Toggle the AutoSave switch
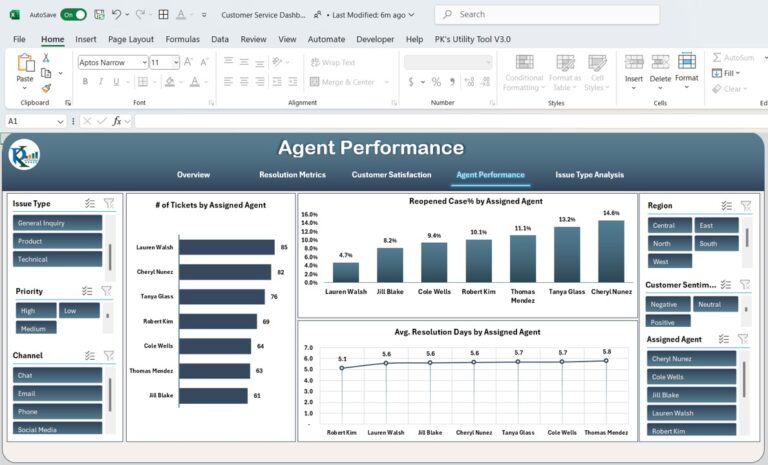Image resolution: width=768 pixels, height=465 pixels. pos(73,15)
